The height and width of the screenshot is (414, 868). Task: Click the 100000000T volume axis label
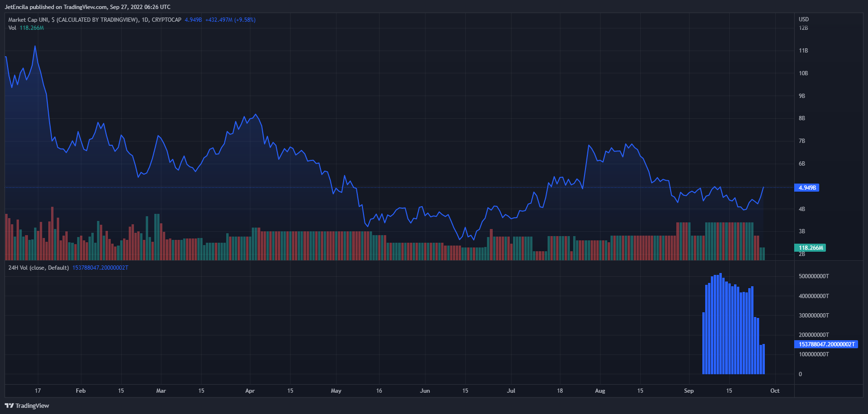pos(814,354)
